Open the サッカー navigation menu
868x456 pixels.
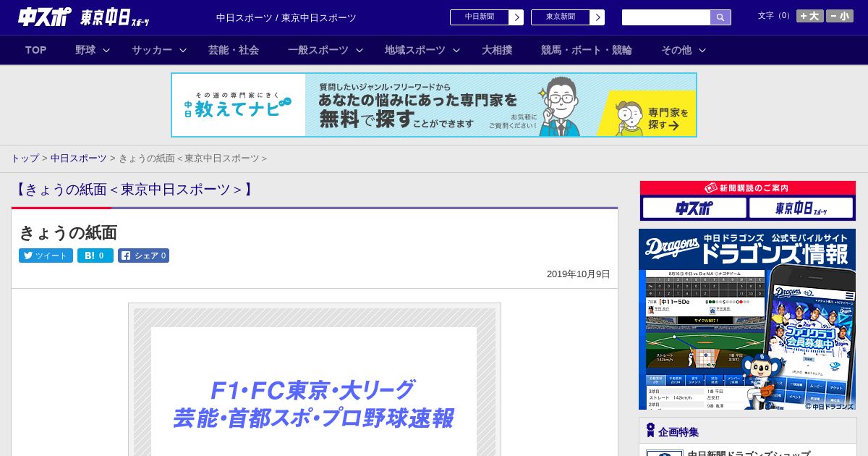pos(152,50)
